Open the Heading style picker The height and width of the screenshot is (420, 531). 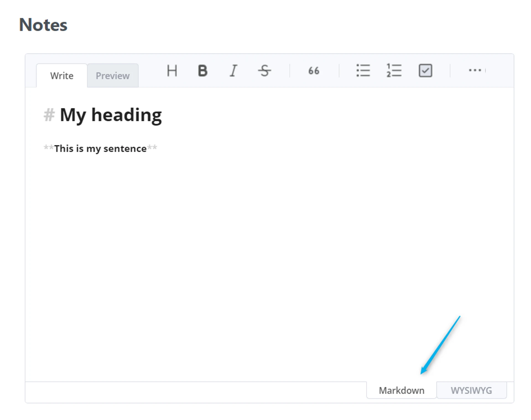pos(172,70)
